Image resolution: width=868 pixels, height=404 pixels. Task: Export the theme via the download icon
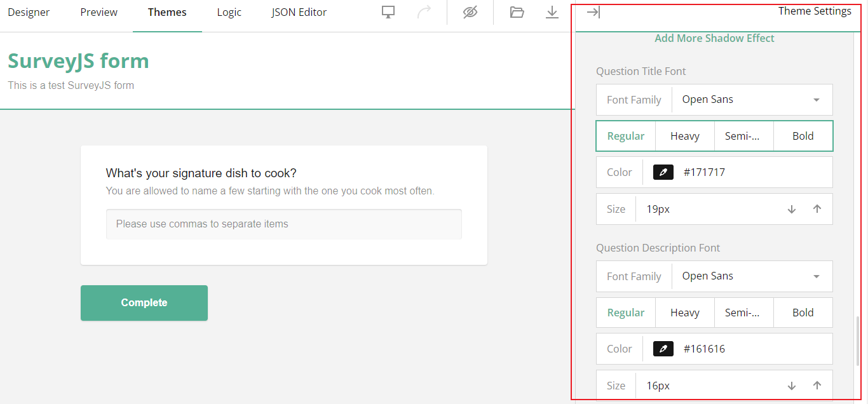(550, 12)
